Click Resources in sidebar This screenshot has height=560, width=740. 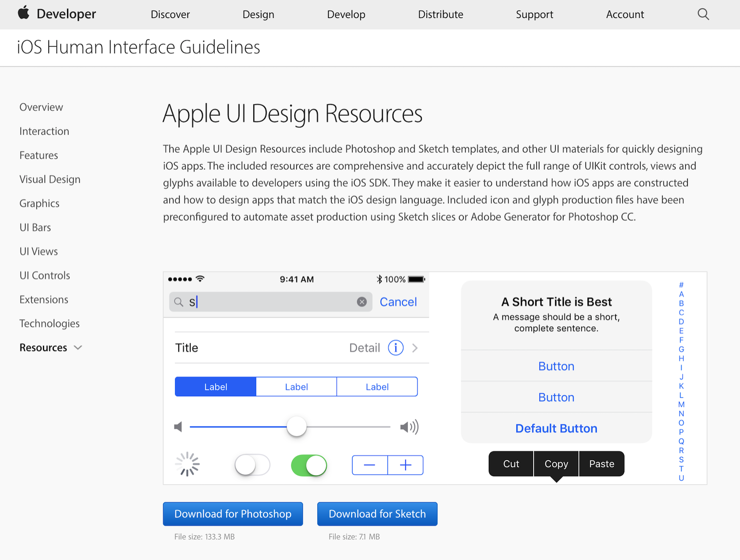point(43,348)
